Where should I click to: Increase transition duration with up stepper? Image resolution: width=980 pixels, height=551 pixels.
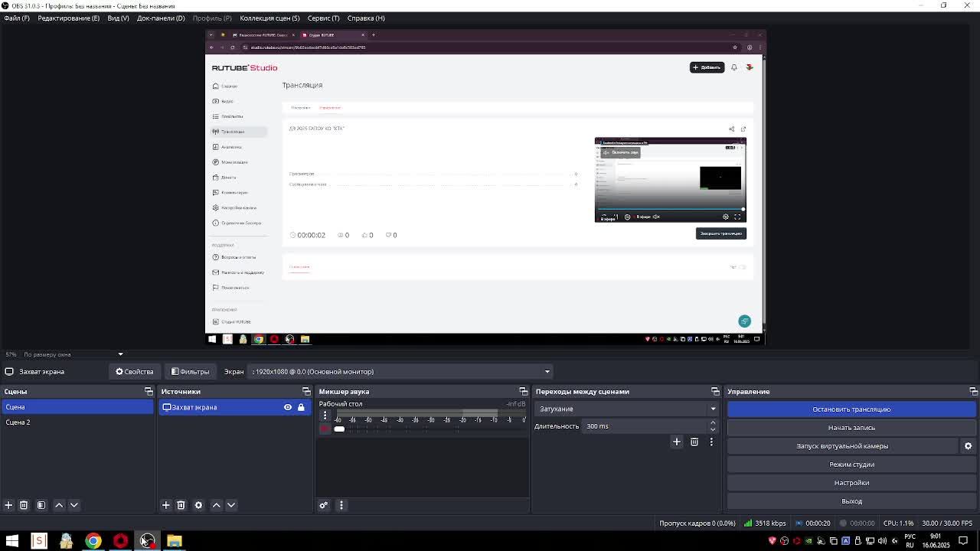(713, 422)
